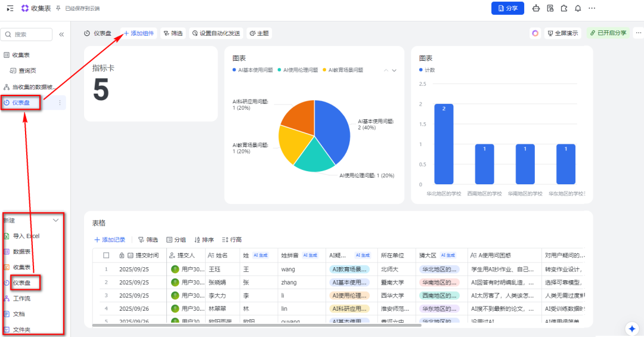The height and width of the screenshot is (337, 644).
Task: Click the pin icon beside the 收集表 title
Action: [58, 8]
